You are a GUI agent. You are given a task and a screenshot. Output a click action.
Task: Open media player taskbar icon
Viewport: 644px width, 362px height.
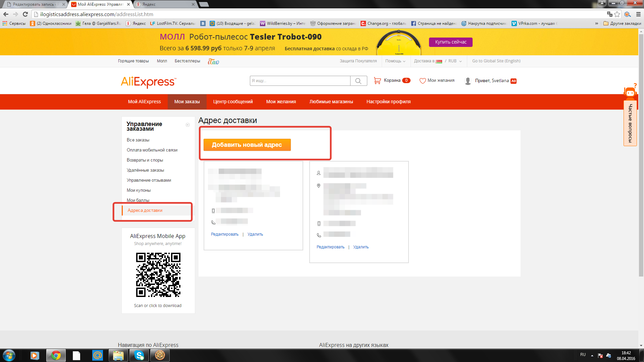point(35,355)
